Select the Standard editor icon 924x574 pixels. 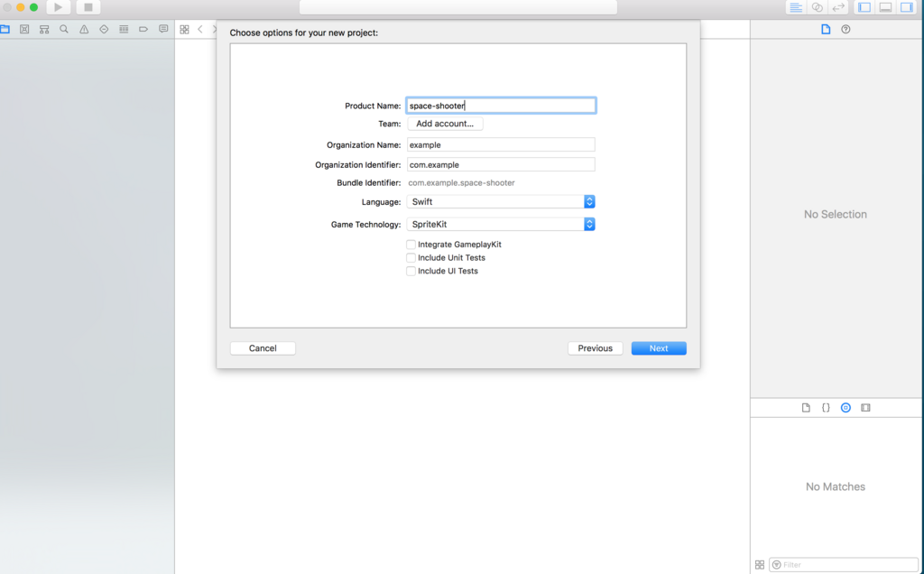point(796,7)
